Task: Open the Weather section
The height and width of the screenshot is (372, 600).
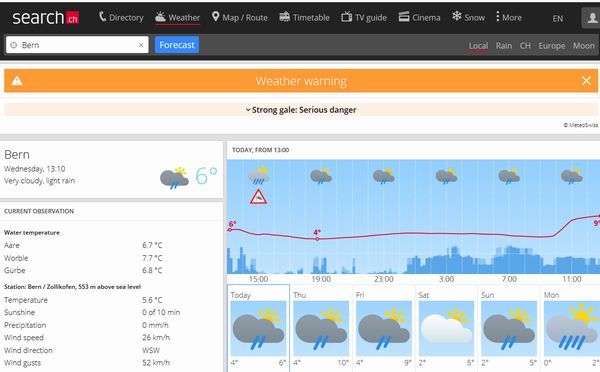Action: (x=178, y=17)
